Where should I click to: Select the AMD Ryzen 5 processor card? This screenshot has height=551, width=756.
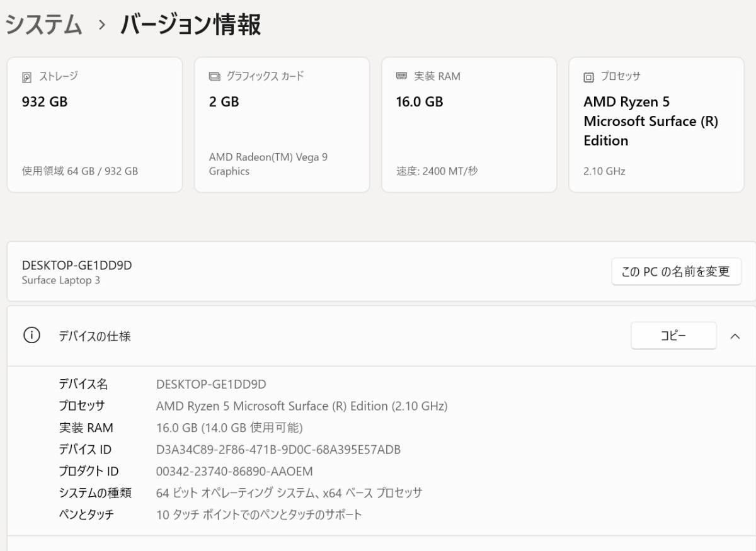click(656, 125)
